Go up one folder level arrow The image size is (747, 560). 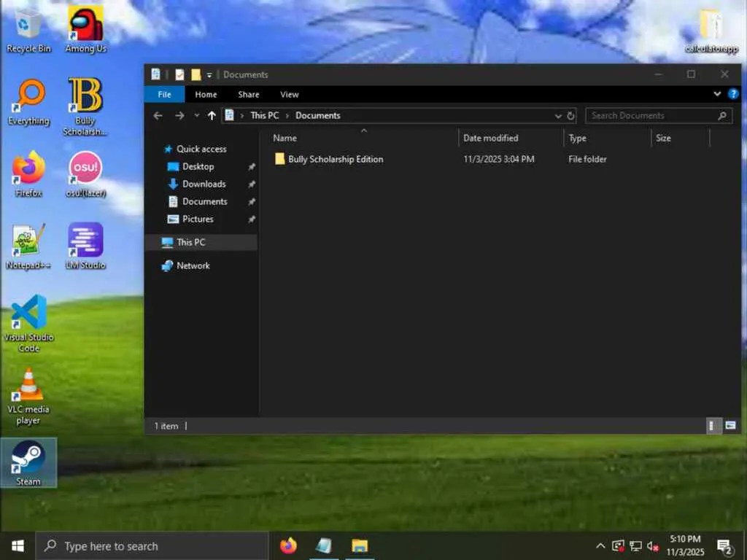click(212, 116)
